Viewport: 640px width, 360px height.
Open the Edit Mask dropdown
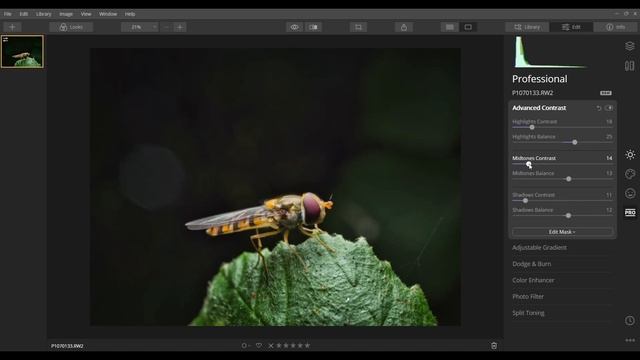pyautogui.click(x=562, y=232)
